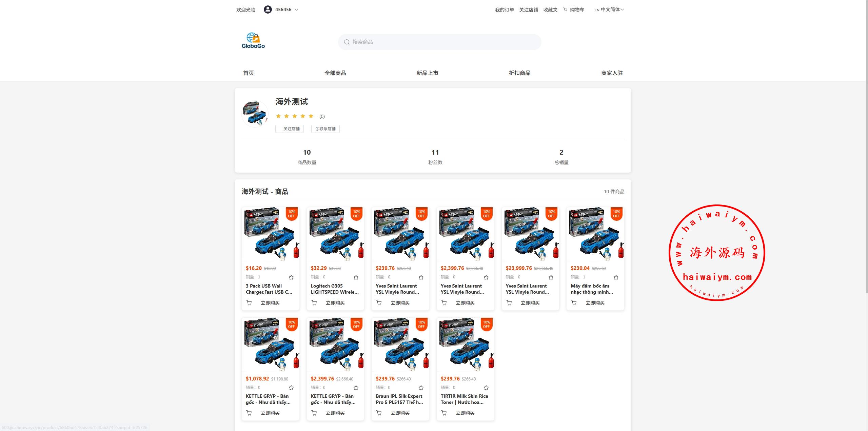Add Logitech G305 mouse to cart
Viewport: 868px width, 431px height.
point(314,303)
